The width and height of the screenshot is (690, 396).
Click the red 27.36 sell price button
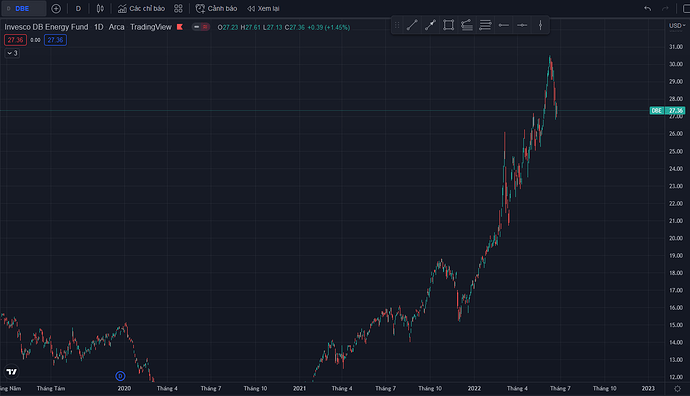tap(15, 40)
